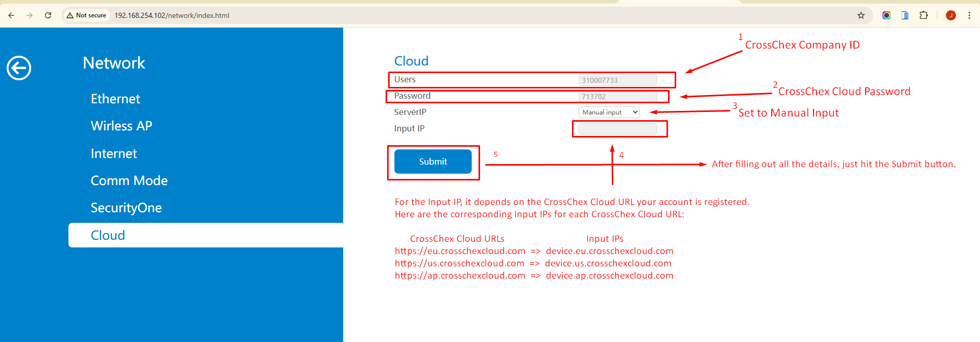Open the rainbow camera lens extension
980x342 pixels.
[x=887, y=15]
